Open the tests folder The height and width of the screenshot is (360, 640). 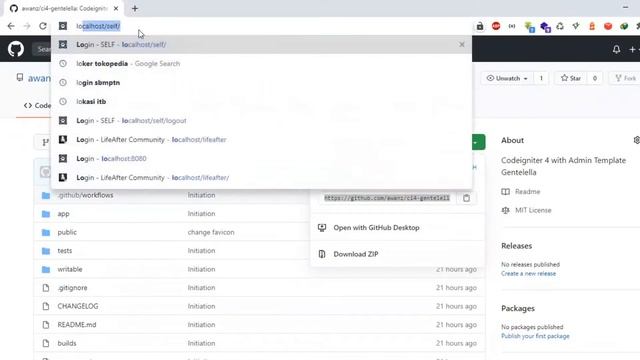pos(64,251)
